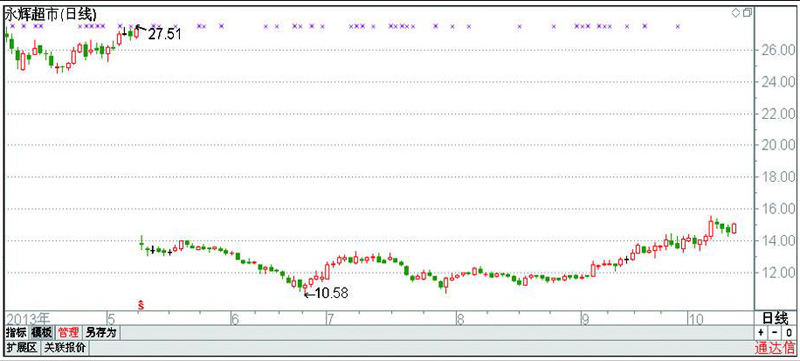Open the 关联报价 tab
The width and height of the screenshot is (800, 361).
[65, 348]
